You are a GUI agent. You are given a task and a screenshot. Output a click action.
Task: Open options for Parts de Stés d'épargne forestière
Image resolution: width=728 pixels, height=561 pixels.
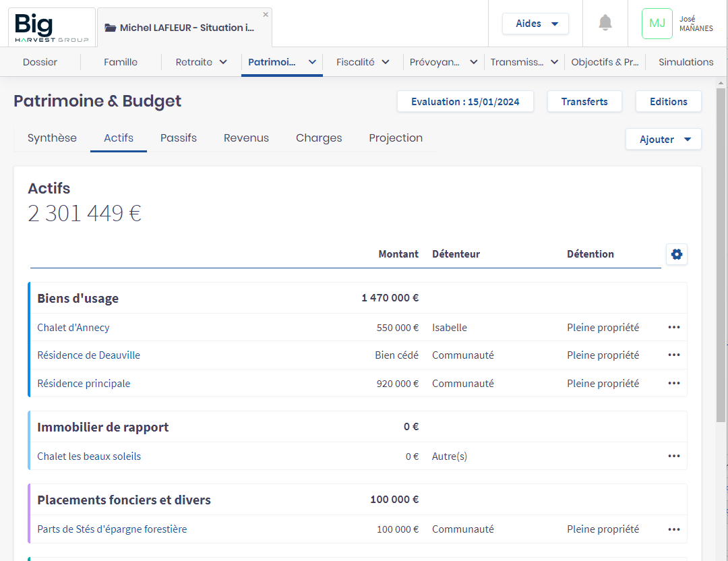coord(674,529)
